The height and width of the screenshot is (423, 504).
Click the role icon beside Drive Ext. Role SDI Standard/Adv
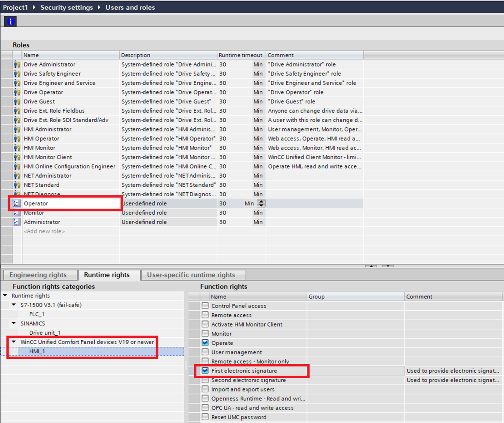click(x=17, y=120)
